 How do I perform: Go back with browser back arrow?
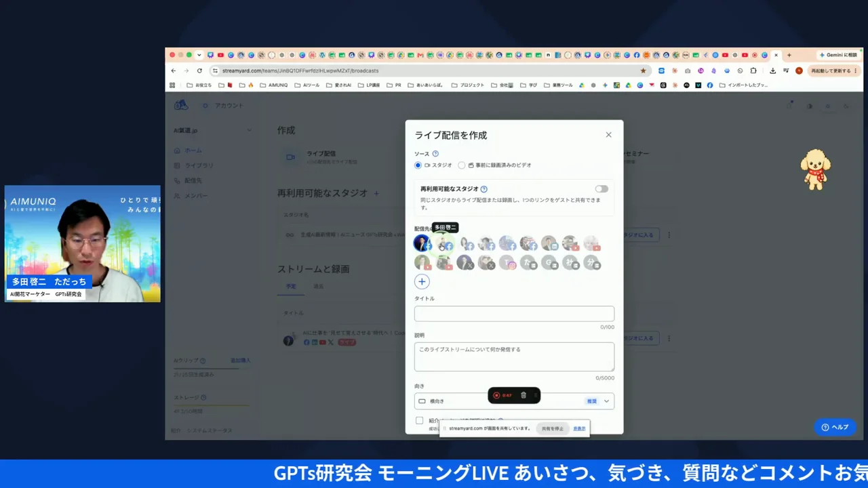coord(174,70)
